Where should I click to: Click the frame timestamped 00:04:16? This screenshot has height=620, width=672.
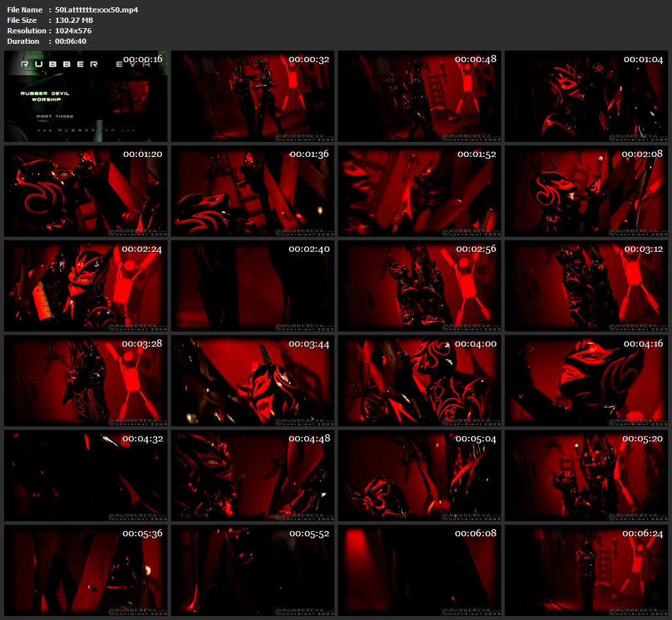[x=586, y=381]
